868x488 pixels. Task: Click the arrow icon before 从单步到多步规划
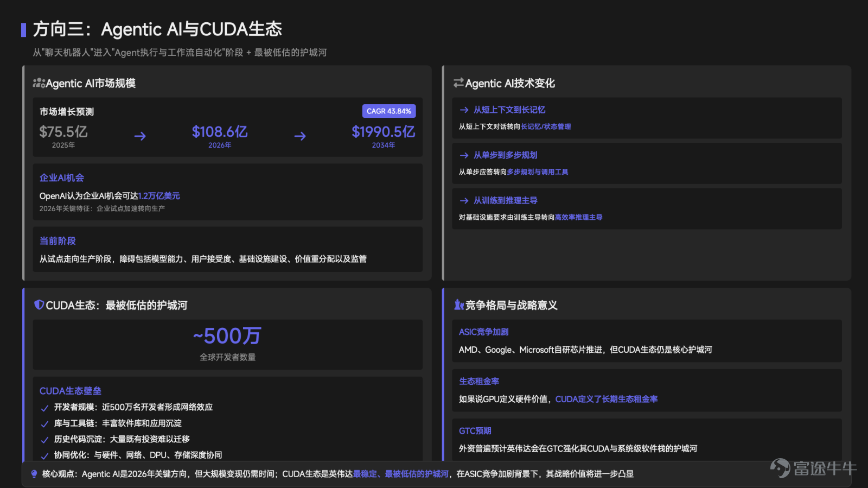coord(464,155)
